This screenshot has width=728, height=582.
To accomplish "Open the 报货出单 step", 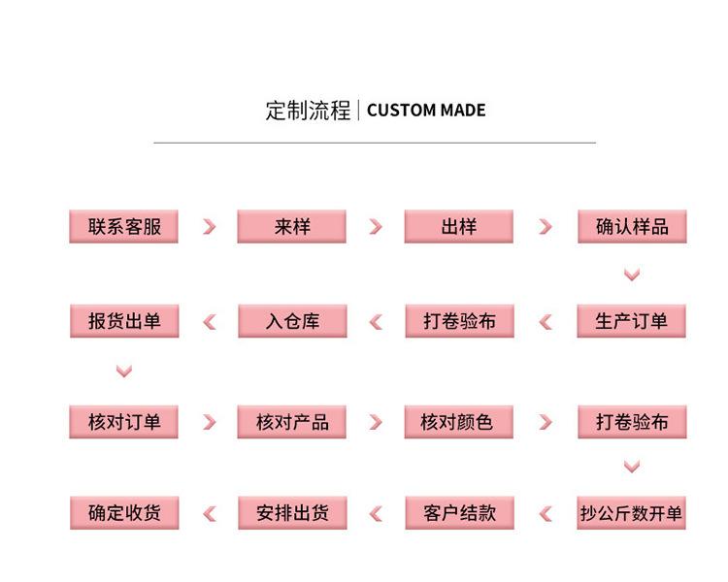I will coord(124,321).
